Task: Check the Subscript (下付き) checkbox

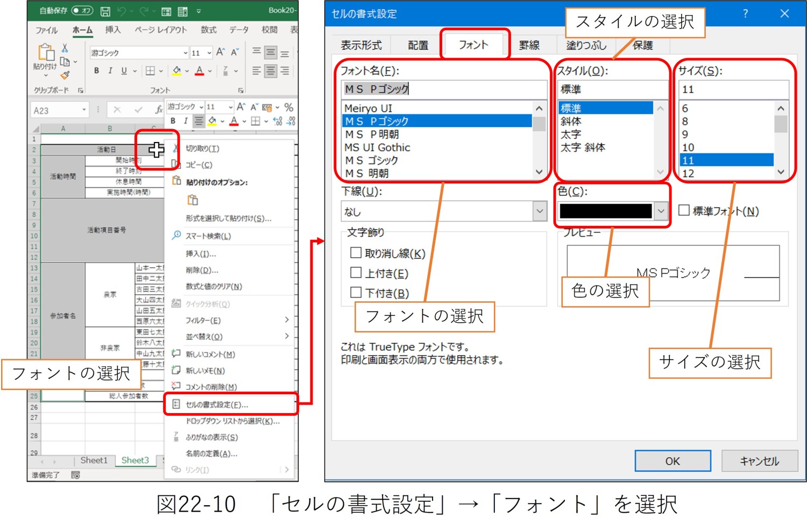Action: point(356,292)
